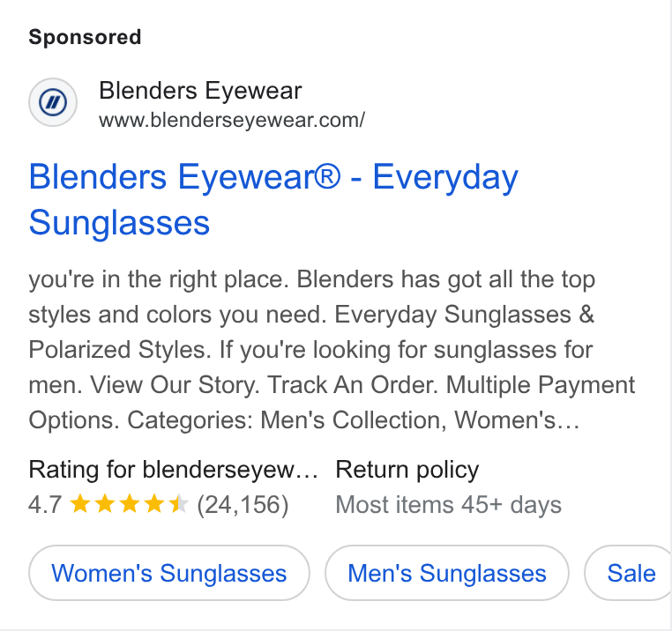Click the 4.7 rating score
Screen dimensions: 672x631
point(45,505)
